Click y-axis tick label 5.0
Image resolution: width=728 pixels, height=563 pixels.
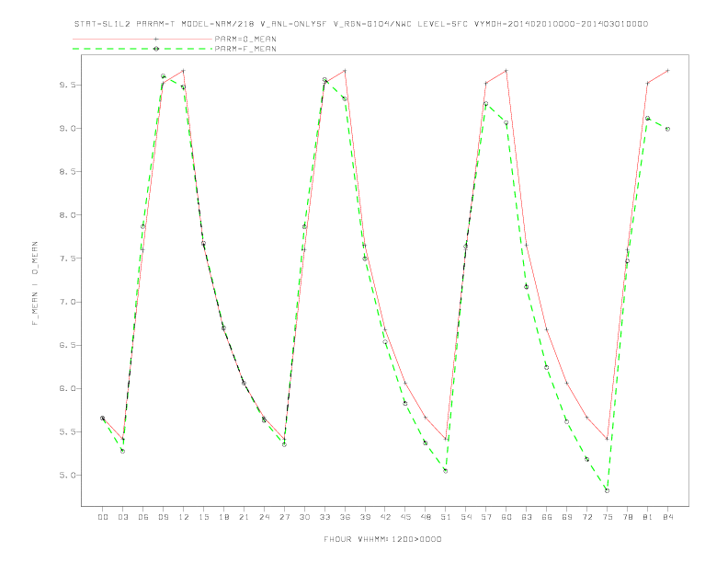pyautogui.click(x=68, y=476)
